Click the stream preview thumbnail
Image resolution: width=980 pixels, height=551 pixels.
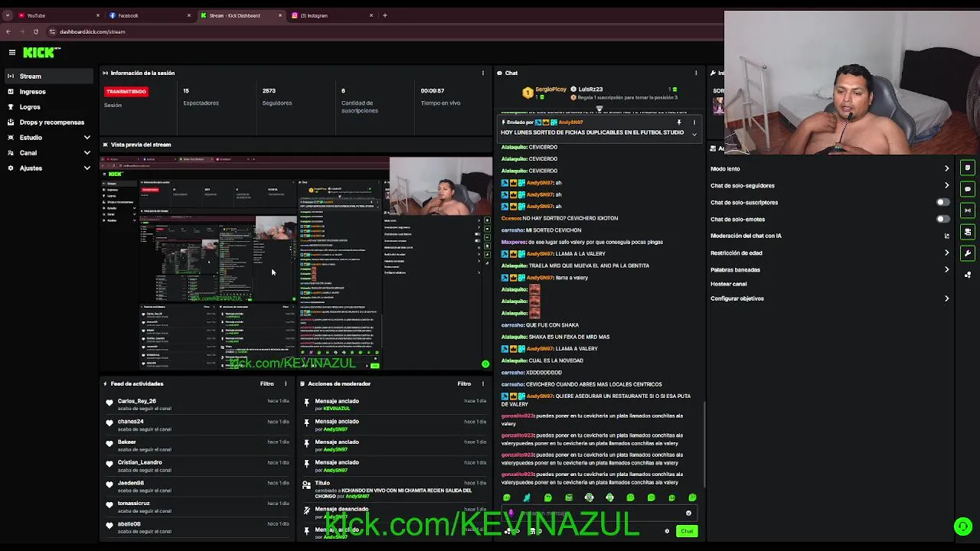(296, 263)
